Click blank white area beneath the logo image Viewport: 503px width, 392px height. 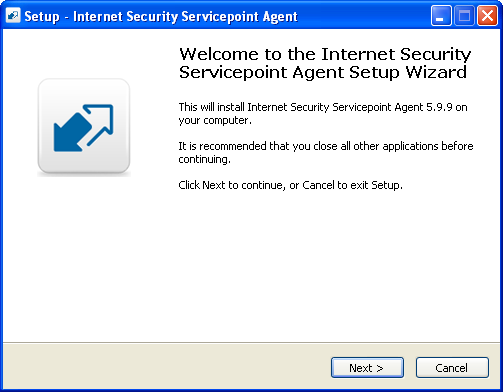(83, 257)
